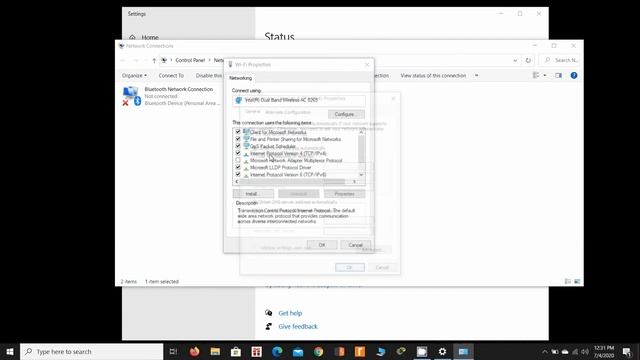
Task: Go up one level in Network Connections
Action: point(154,60)
